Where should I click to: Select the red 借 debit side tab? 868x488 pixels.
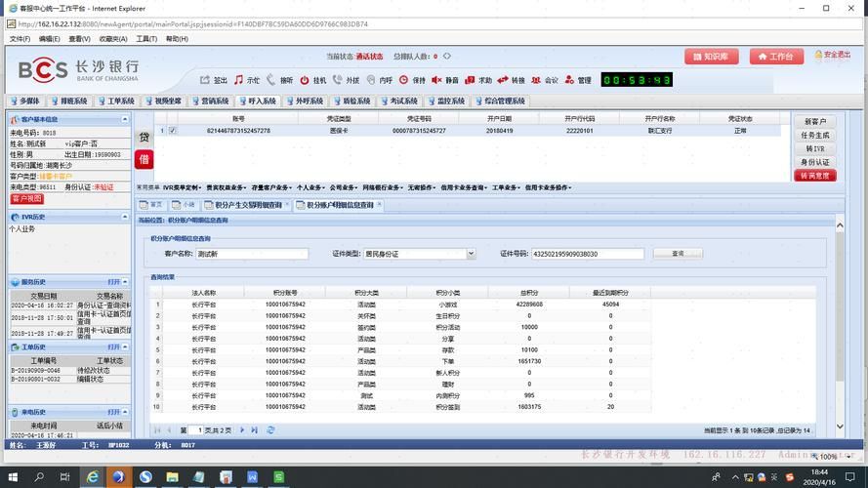pos(144,160)
